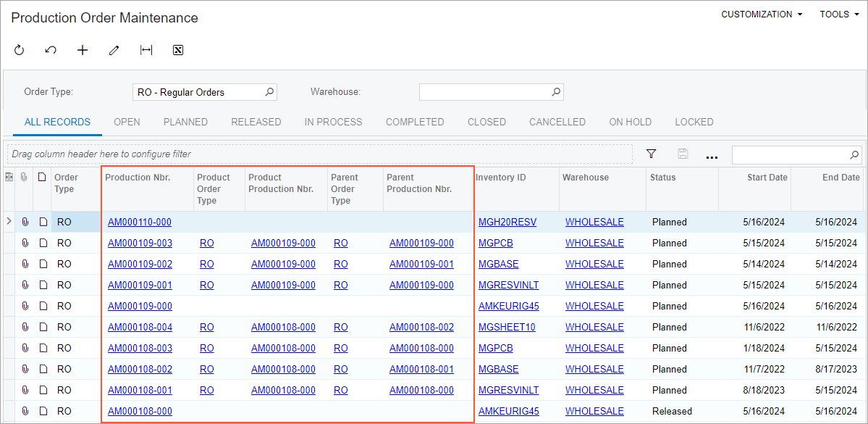868x424 pixels.
Task: Expand the TOOLS dropdown menu
Action: [839, 14]
